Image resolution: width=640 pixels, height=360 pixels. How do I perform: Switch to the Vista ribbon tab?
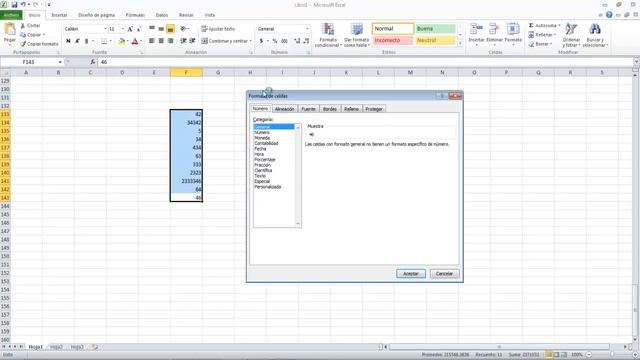click(209, 15)
